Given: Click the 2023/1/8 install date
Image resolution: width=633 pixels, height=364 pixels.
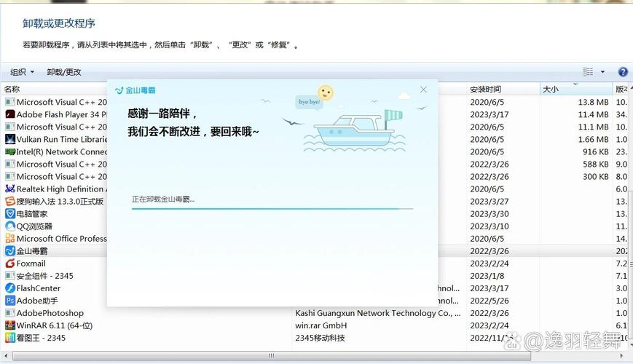Looking at the screenshot, I should coord(487,276).
